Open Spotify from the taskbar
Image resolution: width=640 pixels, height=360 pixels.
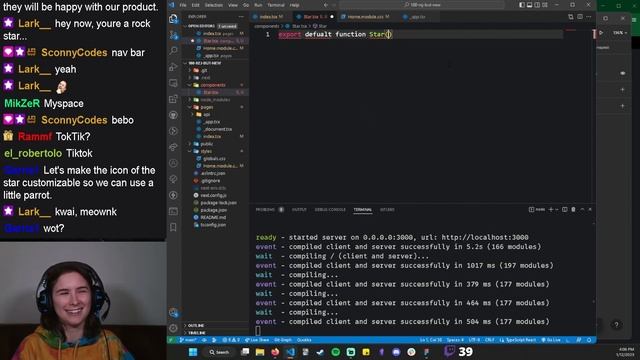pos(336,352)
